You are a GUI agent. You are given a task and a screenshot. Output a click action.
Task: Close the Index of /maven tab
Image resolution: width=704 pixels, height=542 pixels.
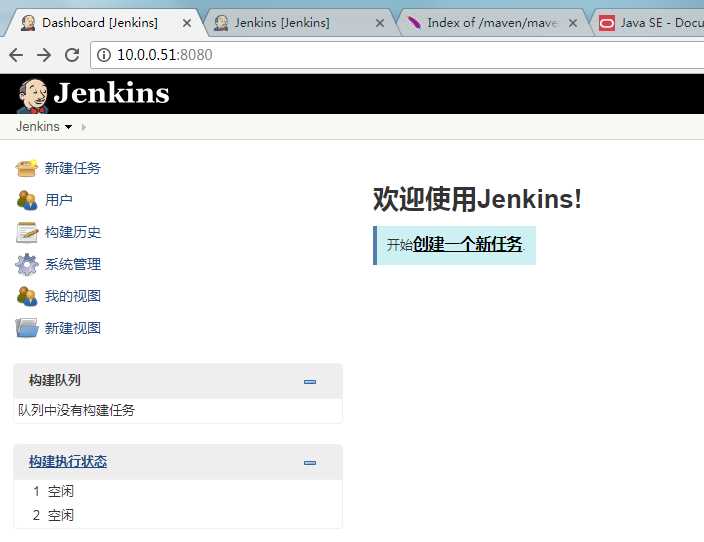573,23
